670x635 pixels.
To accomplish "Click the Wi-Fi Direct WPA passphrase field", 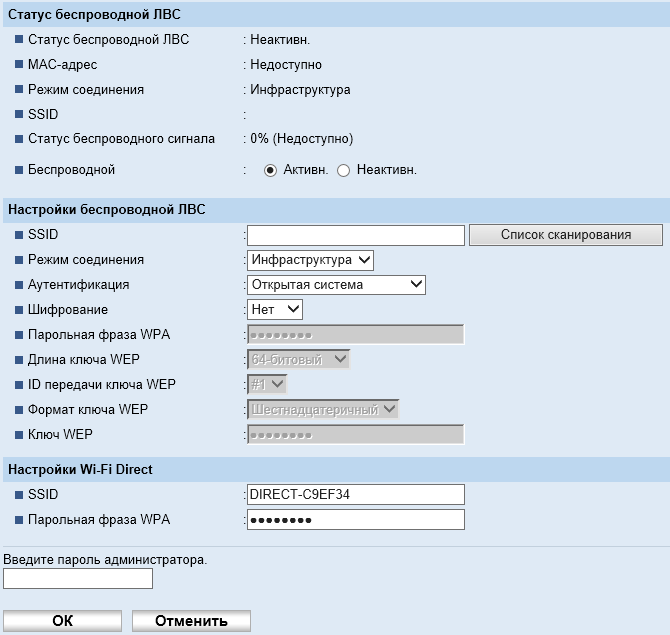I will 356,520.
